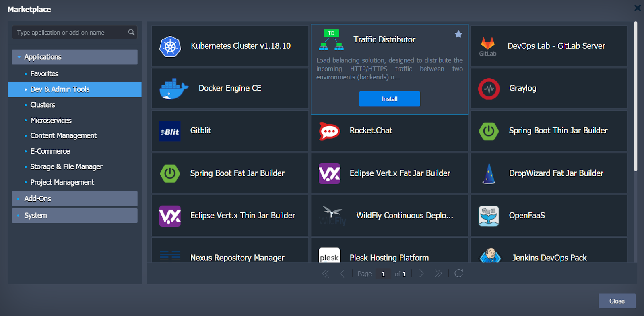The image size is (644, 316).
Task: Click the Traffic Distributor title
Action: click(x=384, y=39)
